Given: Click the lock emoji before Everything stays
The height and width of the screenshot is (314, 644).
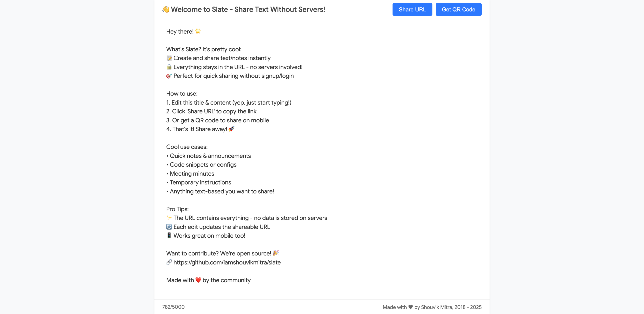Looking at the screenshot, I should click(169, 67).
